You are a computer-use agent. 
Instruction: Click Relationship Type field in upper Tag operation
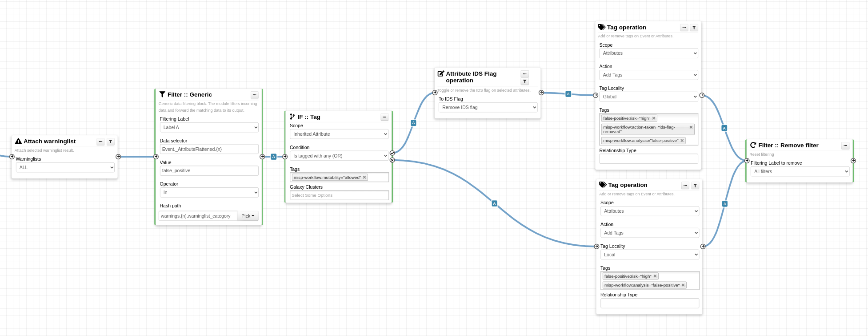tap(648, 159)
